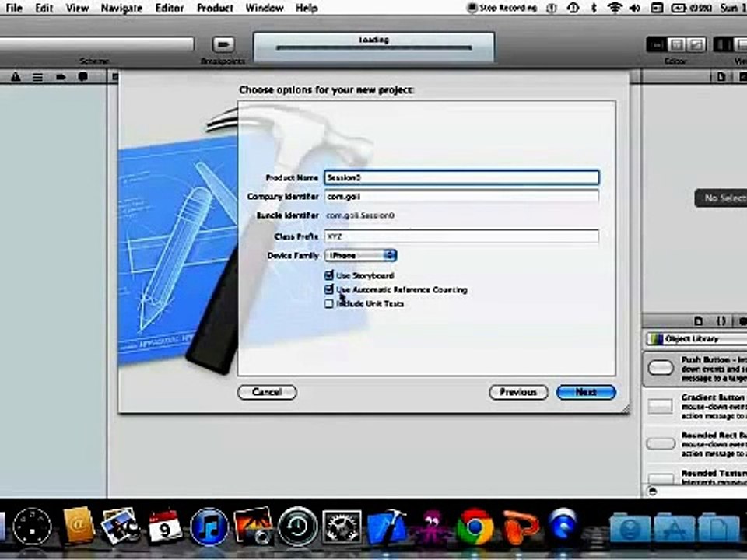Stop Recording from the menu bar
The height and width of the screenshot is (560, 747).
click(502, 8)
